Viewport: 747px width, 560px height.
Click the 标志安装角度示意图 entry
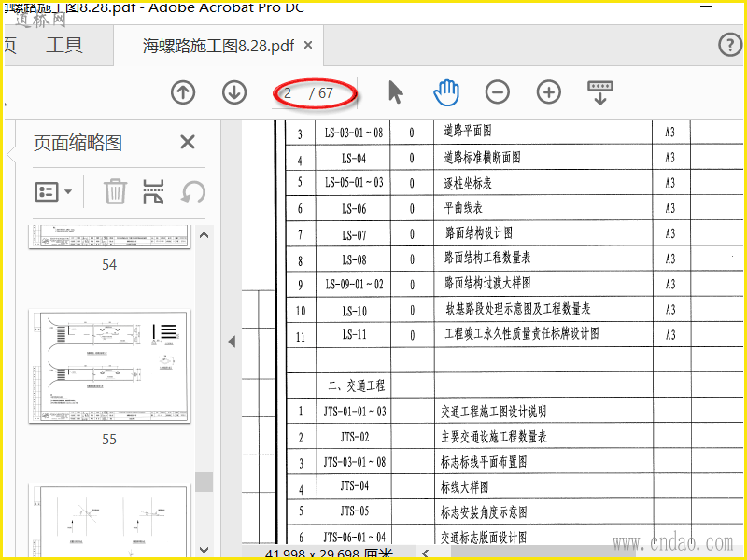(x=484, y=511)
